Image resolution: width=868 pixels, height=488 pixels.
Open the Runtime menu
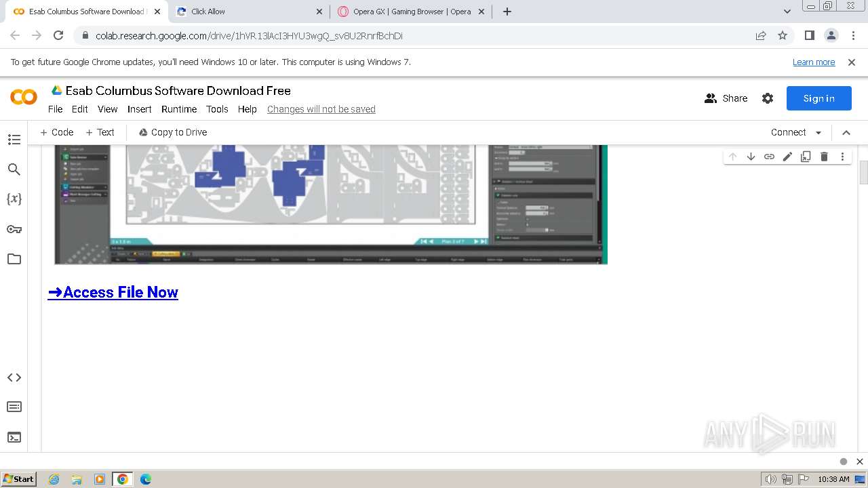179,109
